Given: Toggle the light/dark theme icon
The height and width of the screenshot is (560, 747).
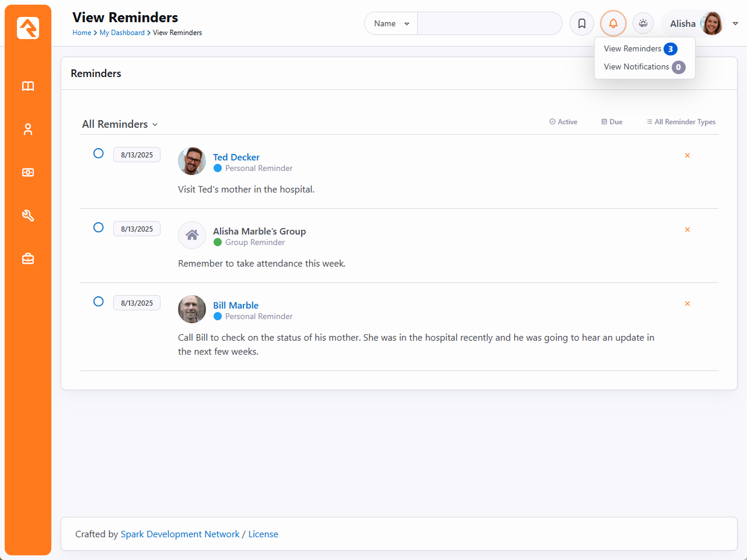Looking at the screenshot, I should (x=643, y=23).
